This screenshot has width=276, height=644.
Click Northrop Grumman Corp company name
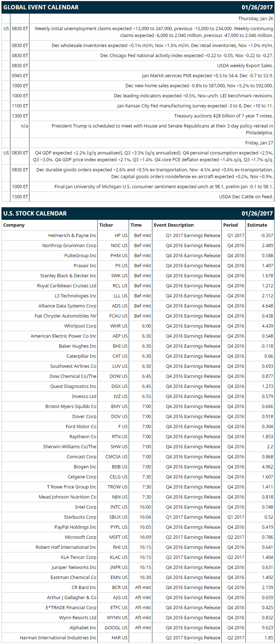click(x=69, y=245)
